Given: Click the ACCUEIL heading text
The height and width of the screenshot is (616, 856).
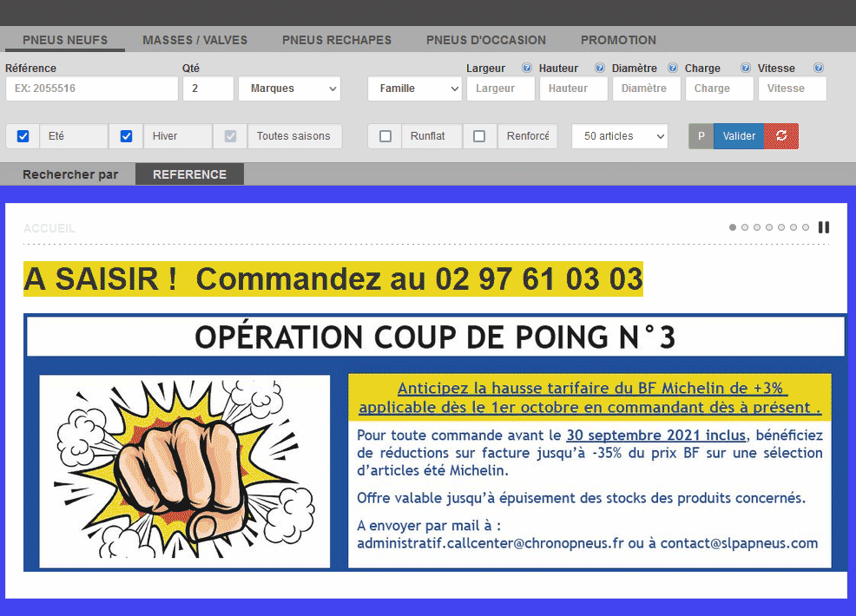Looking at the screenshot, I should [49, 228].
